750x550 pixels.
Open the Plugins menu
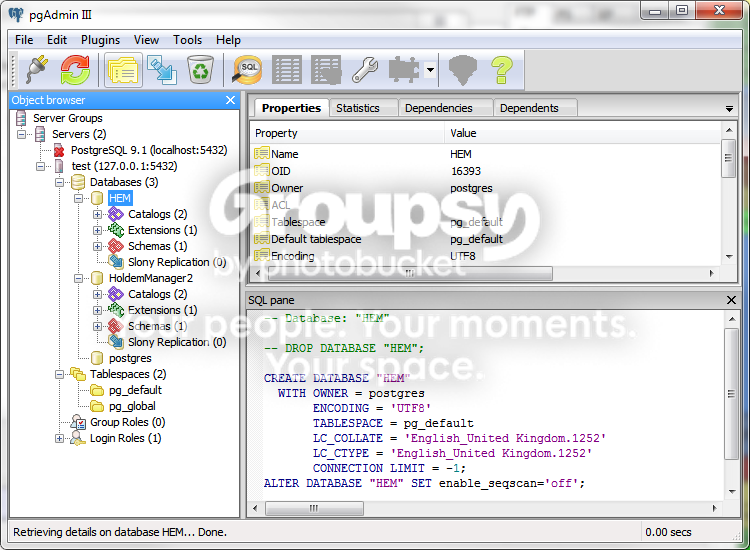(x=100, y=40)
